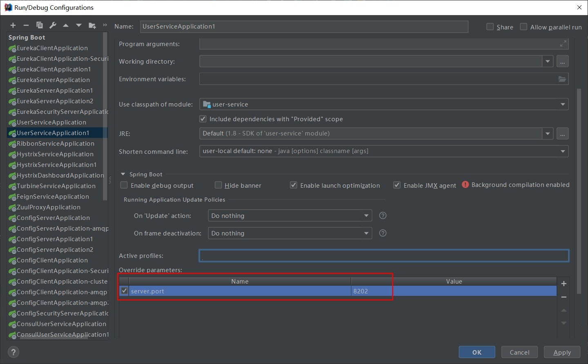This screenshot has height=364, width=588.
Task: Click the right panel vertical scrollbar
Action: (579, 191)
